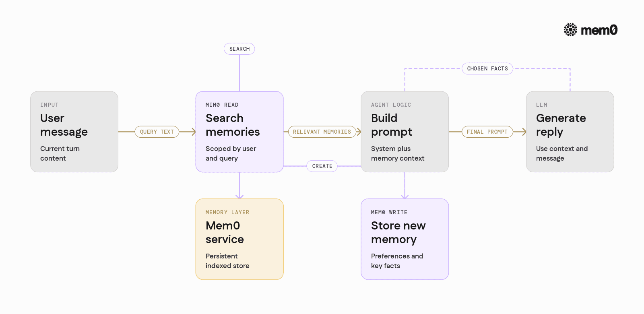Image resolution: width=644 pixels, height=314 pixels.
Task: Click the mem0 logo icon
Action: click(x=570, y=30)
